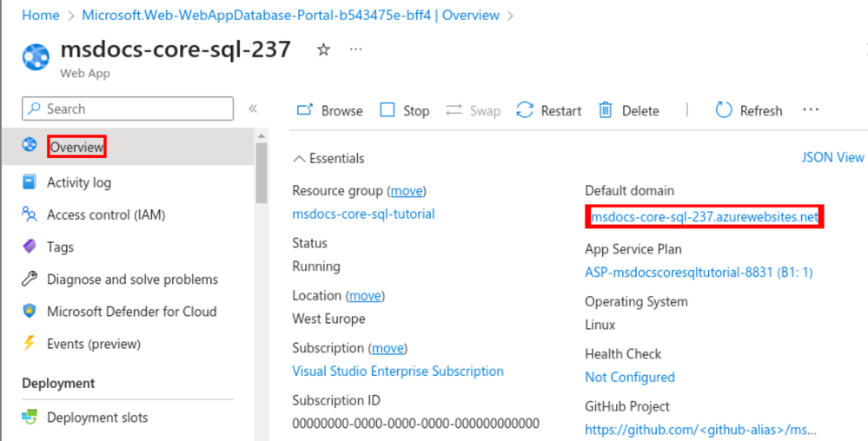The image size is (868, 441).
Task: Click the Events lightning bolt icon
Action: click(29, 343)
